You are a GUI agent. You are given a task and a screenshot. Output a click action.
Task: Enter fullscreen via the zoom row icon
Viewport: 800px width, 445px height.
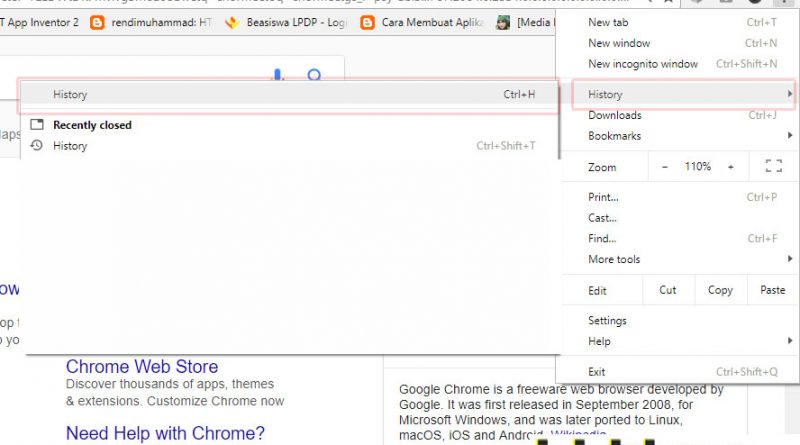coord(773,166)
